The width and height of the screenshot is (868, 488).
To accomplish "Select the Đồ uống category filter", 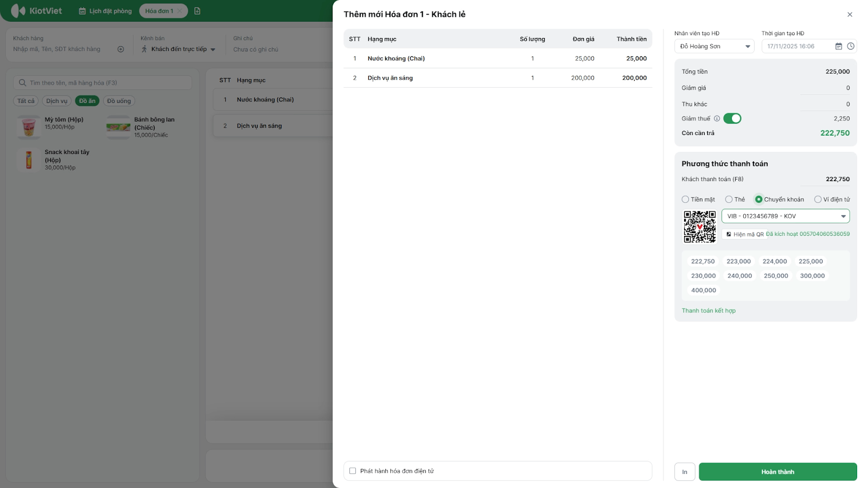I will point(119,101).
